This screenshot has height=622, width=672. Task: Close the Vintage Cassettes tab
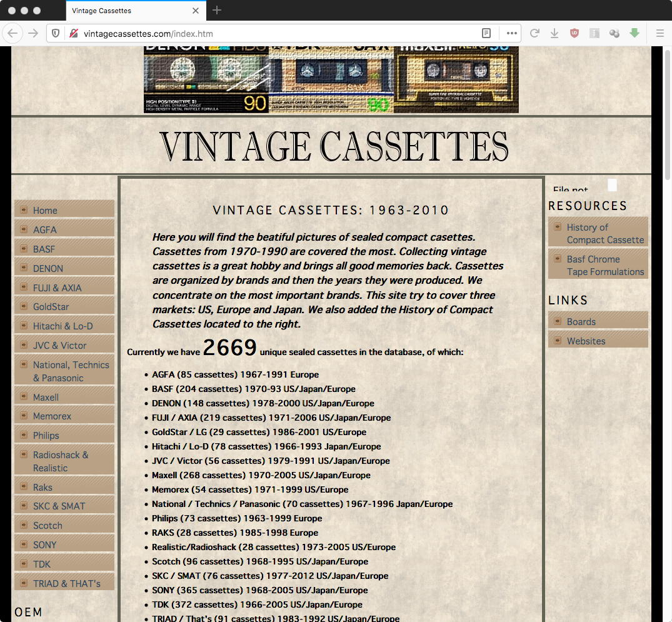click(x=196, y=11)
